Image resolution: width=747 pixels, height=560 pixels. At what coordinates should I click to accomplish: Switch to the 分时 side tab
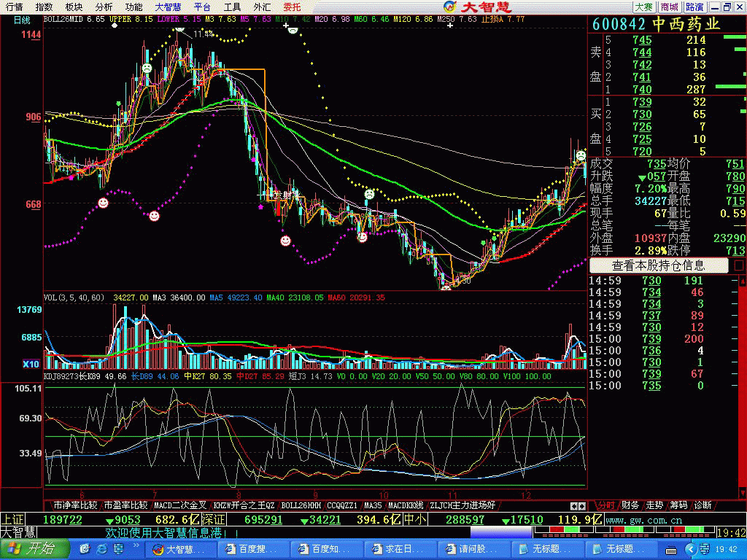click(x=606, y=505)
